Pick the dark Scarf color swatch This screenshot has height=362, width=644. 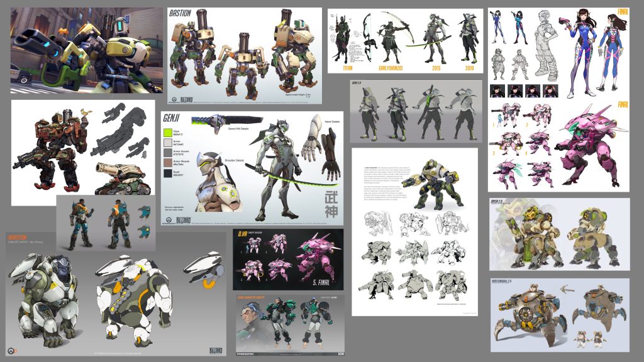tap(167, 173)
